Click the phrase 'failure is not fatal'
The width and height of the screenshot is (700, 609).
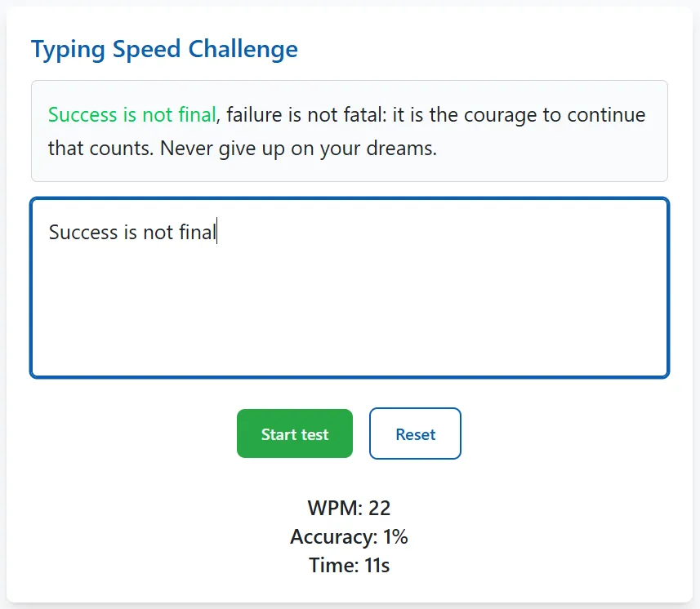[304, 115]
